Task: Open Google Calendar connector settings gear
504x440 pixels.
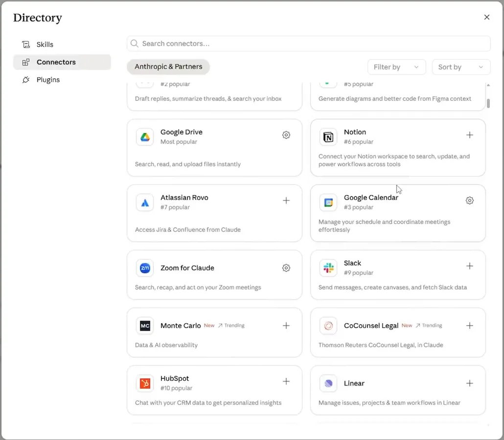Action: click(470, 200)
